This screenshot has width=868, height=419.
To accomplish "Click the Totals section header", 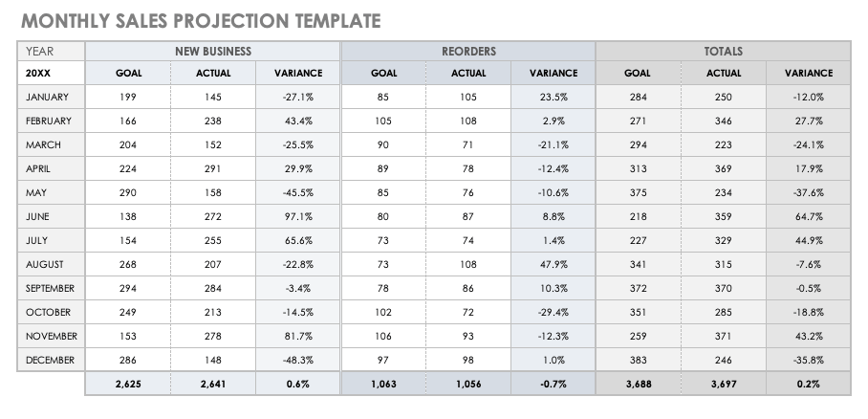I will (723, 52).
